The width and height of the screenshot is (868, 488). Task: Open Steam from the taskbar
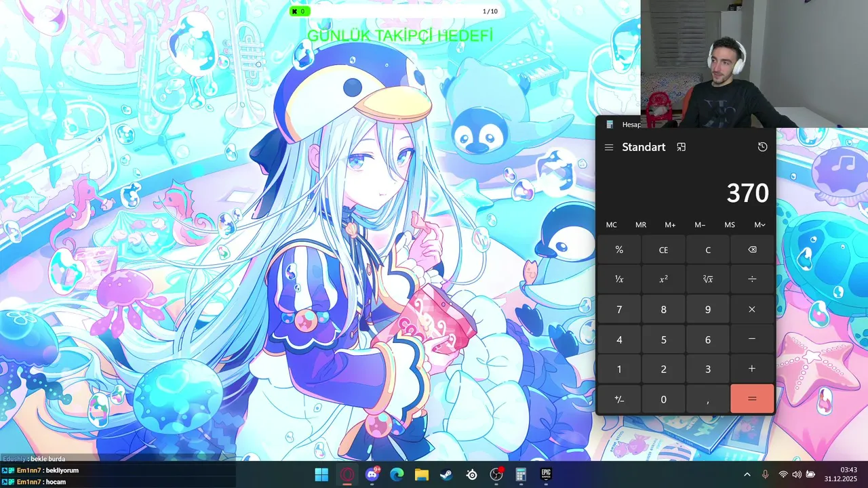point(446,474)
